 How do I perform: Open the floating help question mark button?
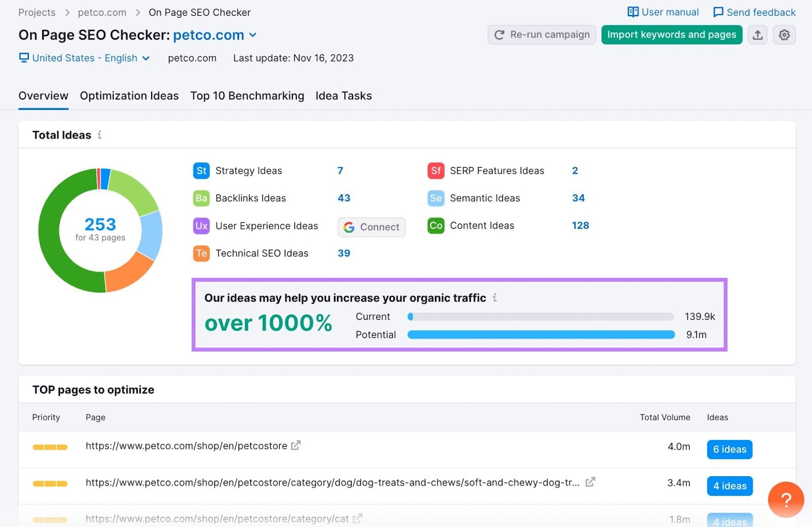click(786, 500)
